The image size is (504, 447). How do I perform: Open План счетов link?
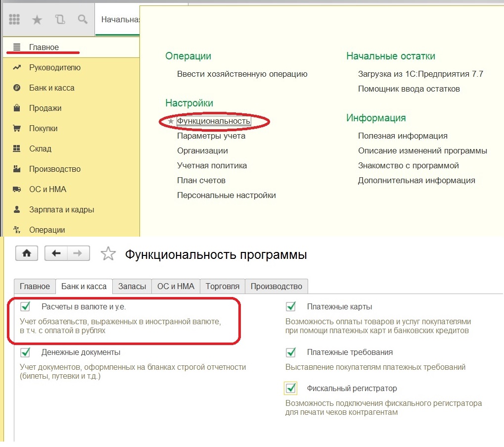tap(201, 180)
